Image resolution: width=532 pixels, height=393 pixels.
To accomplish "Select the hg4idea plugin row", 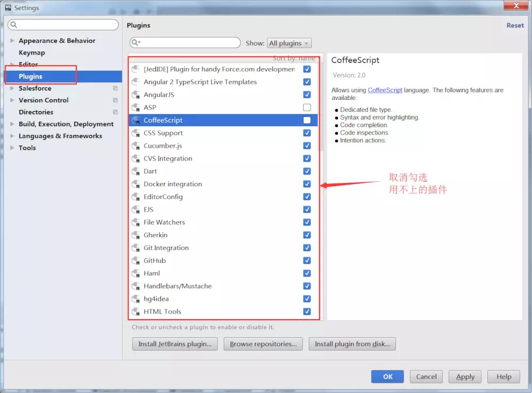I will coord(223,299).
